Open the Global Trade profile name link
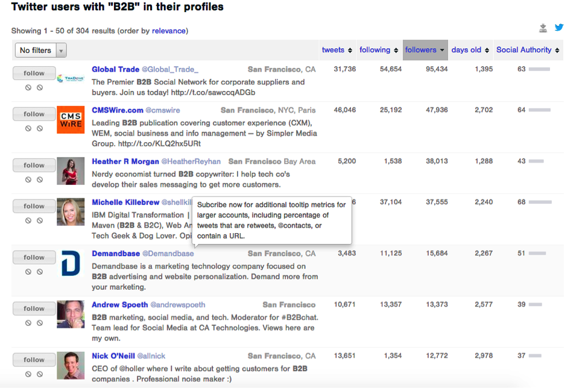 116,69
